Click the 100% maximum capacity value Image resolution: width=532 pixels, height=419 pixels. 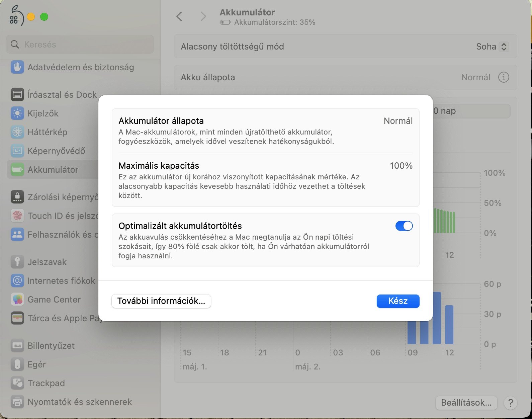pos(401,166)
